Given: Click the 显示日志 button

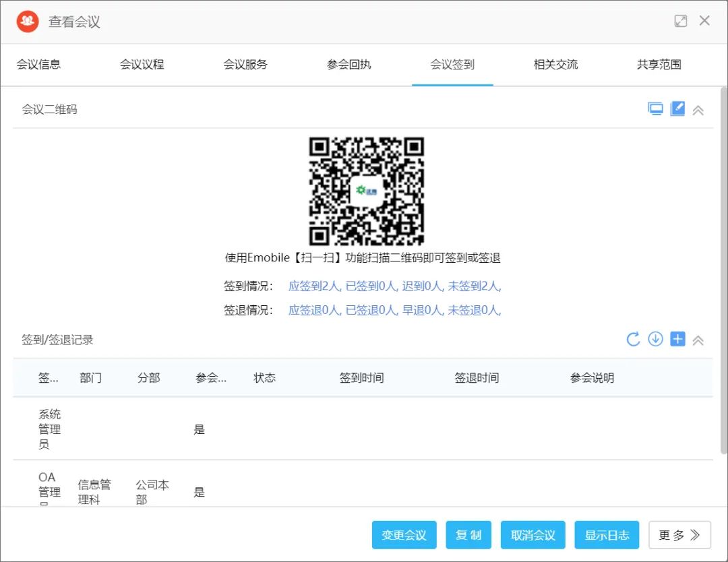Looking at the screenshot, I should pos(607,535).
